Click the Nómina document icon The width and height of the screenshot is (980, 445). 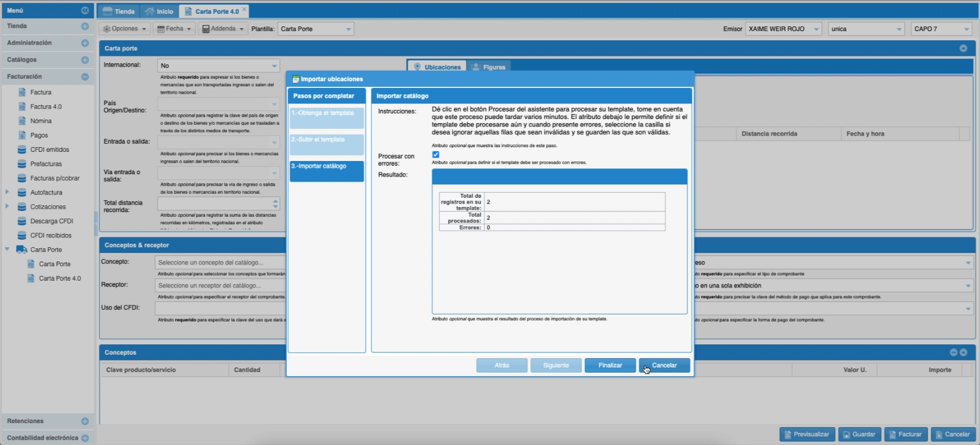click(x=22, y=121)
